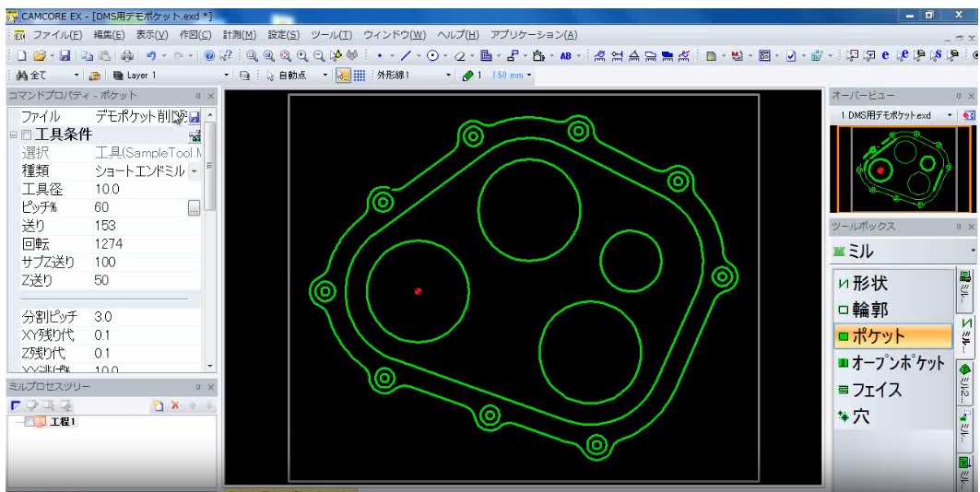Click the Save file toolbar icon

click(65, 56)
